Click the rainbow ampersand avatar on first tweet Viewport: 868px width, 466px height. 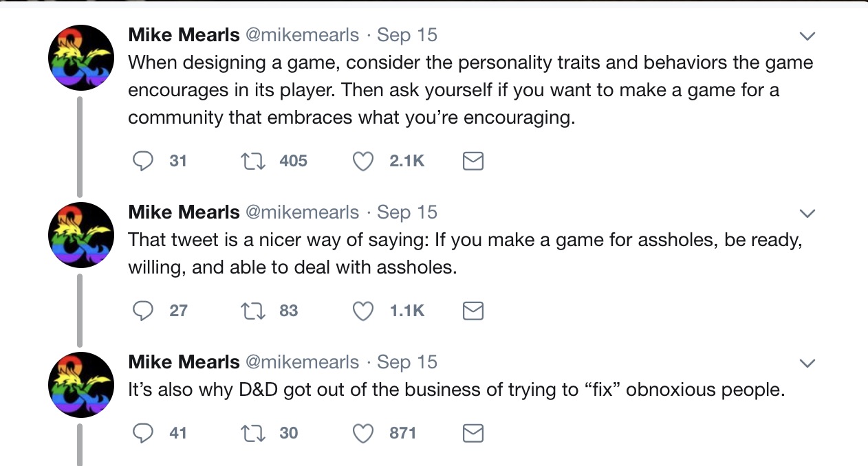(x=80, y=58)
